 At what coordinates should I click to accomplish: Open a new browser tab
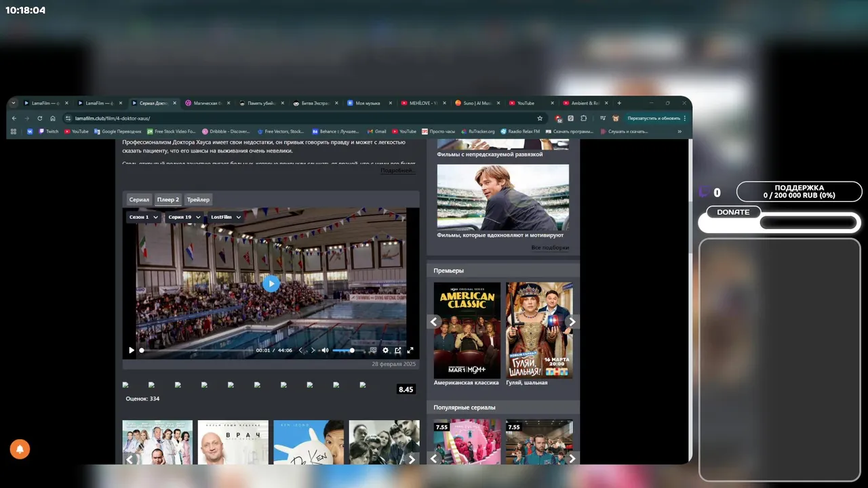619,103
